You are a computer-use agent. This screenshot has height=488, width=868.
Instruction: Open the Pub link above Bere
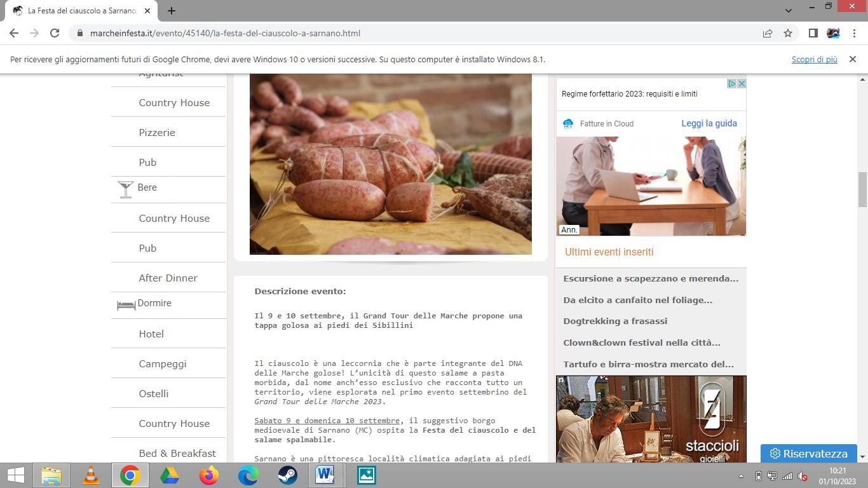tap(147, 163)
